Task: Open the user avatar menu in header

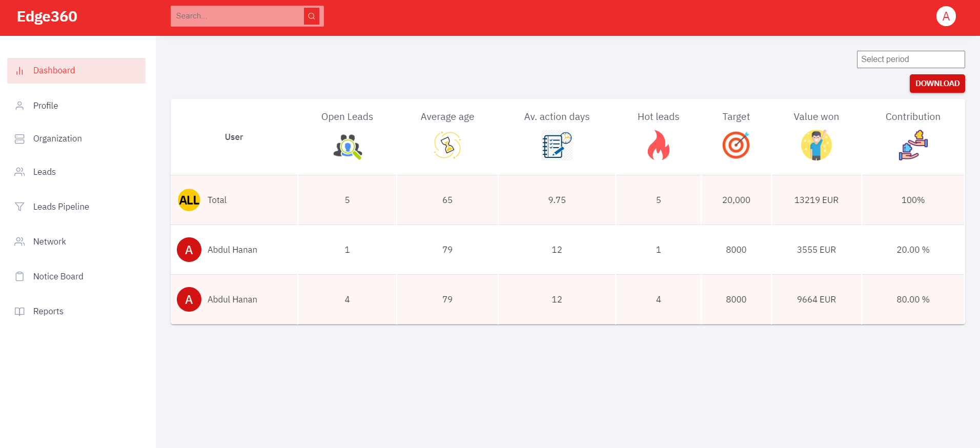Action: pos(946,16)
